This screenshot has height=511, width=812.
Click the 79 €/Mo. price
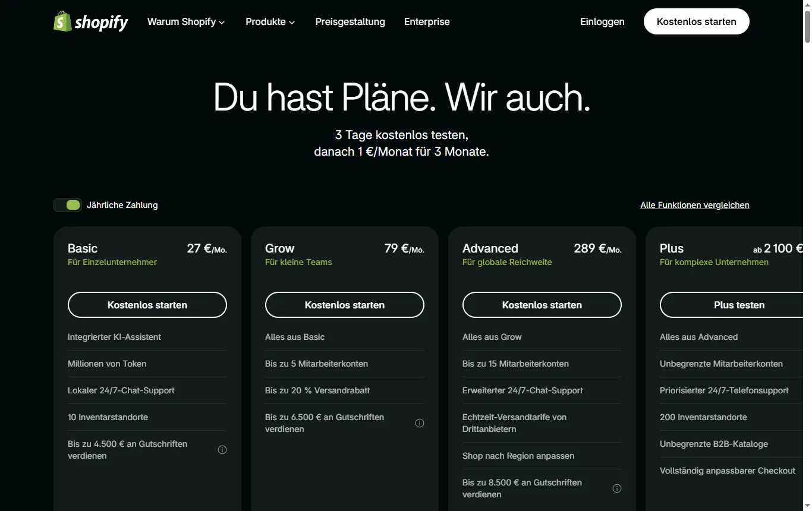[x=404, y=248]
